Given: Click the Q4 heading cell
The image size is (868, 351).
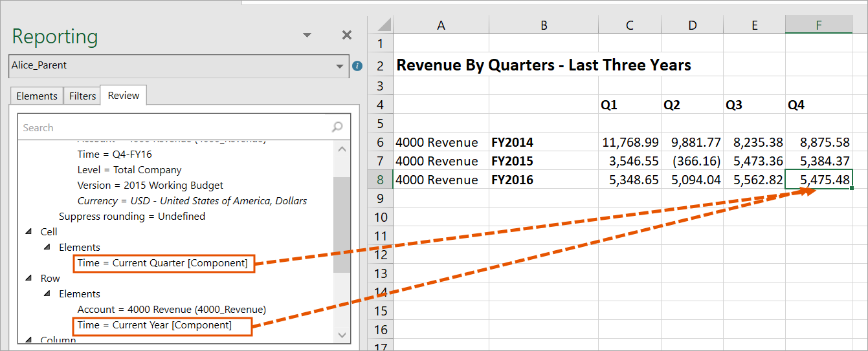Looking at the screenshot, I should 819,105.
